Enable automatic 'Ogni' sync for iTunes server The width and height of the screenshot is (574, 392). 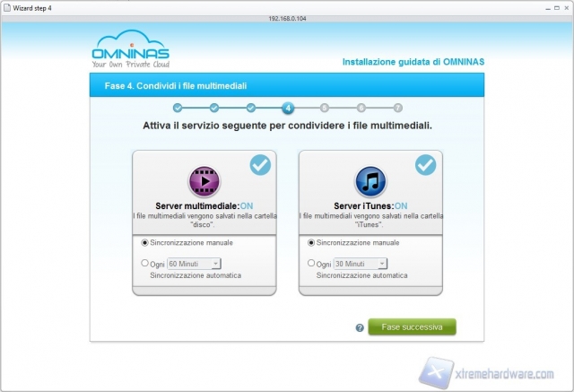coord(311,264)
